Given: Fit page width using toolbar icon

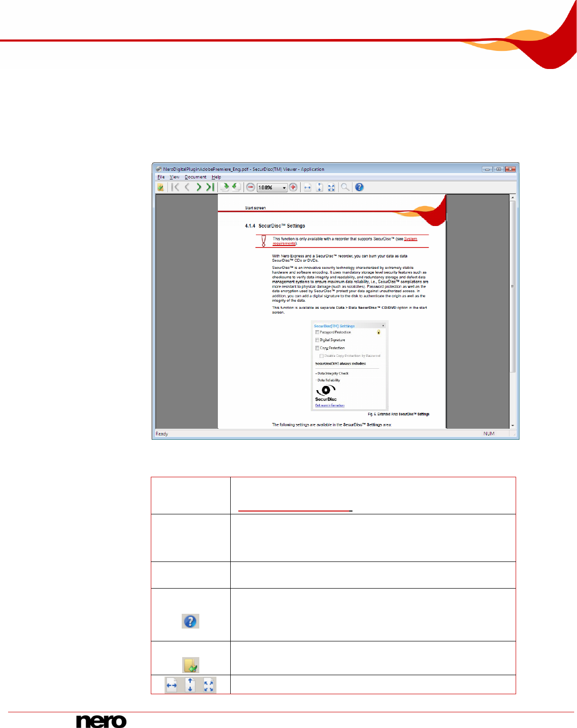Looking at the screenshot, I should (x=307, y=187).
